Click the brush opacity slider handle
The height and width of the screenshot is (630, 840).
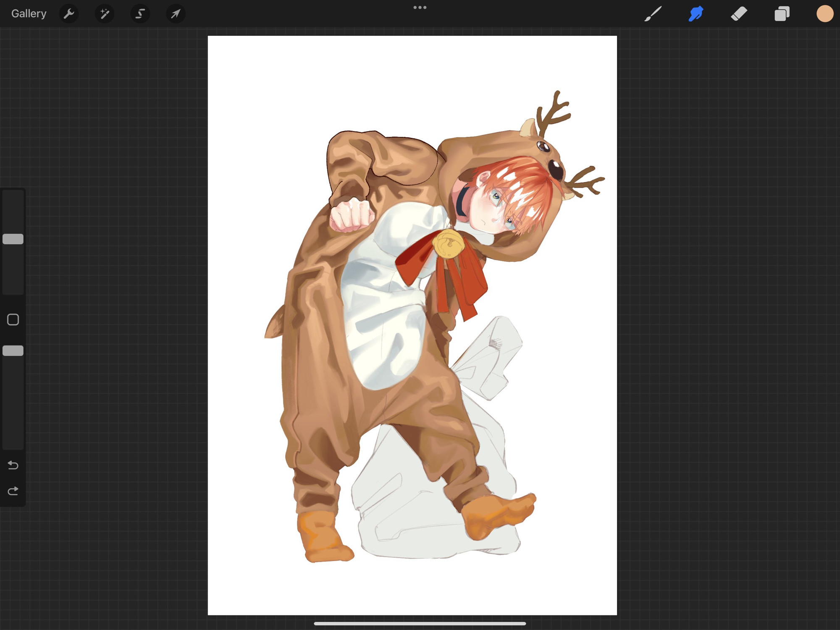[13, 351]
